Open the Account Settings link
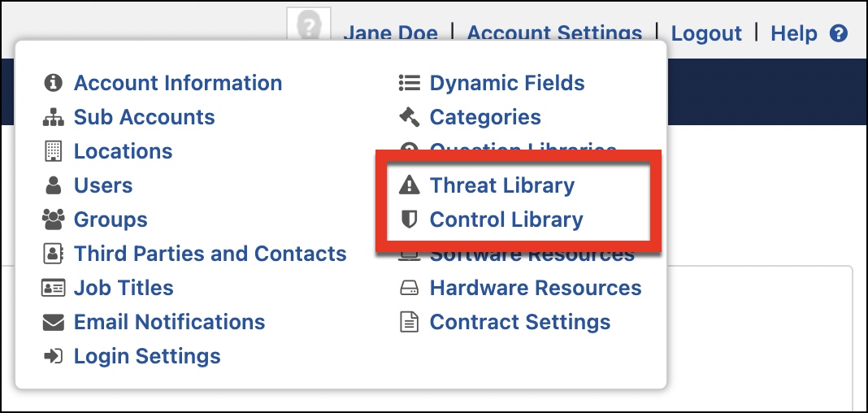Viewport: 868px width, 413px height. [554, 34]
